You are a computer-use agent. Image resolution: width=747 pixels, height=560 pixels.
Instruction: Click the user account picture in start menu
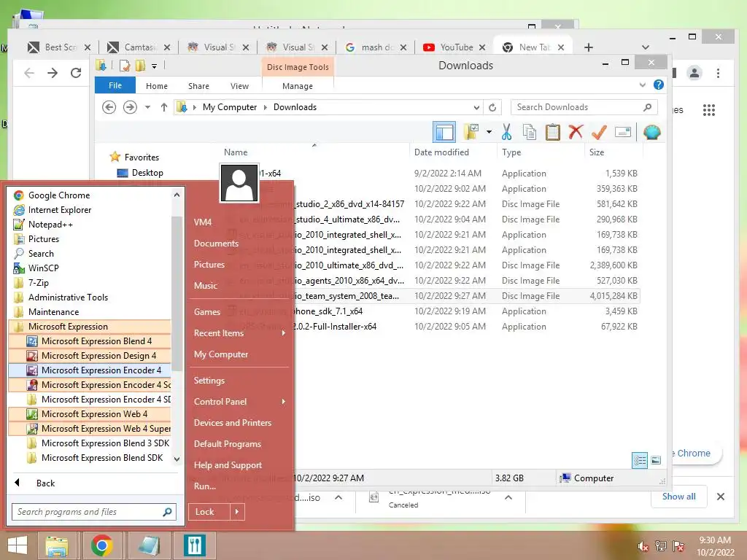tap(239, 183)
